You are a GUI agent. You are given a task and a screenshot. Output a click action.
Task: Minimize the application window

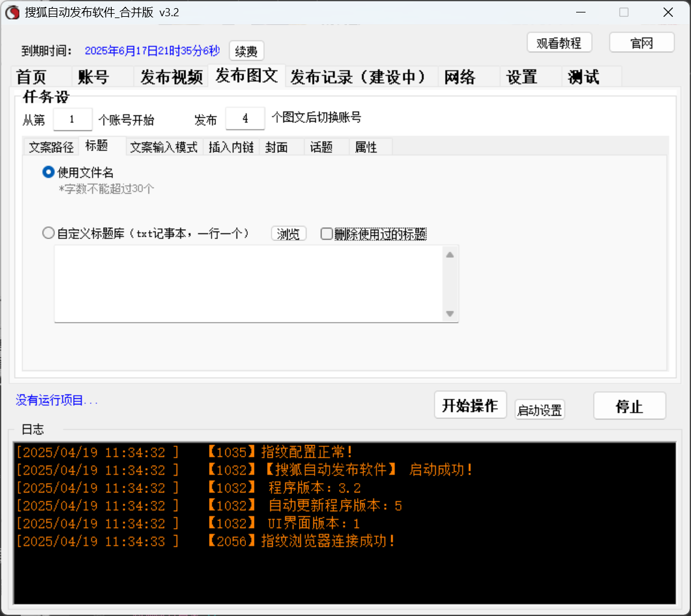(x=581, y=12)
